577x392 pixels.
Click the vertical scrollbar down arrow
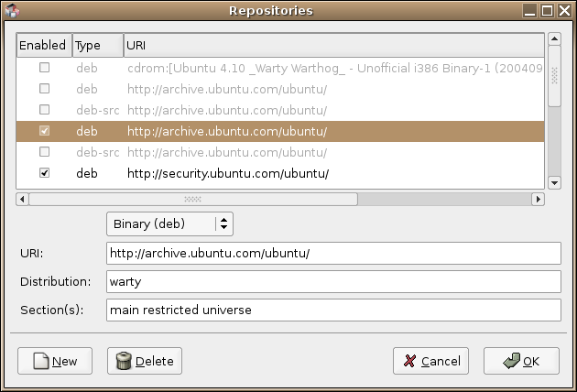point(554,182)
